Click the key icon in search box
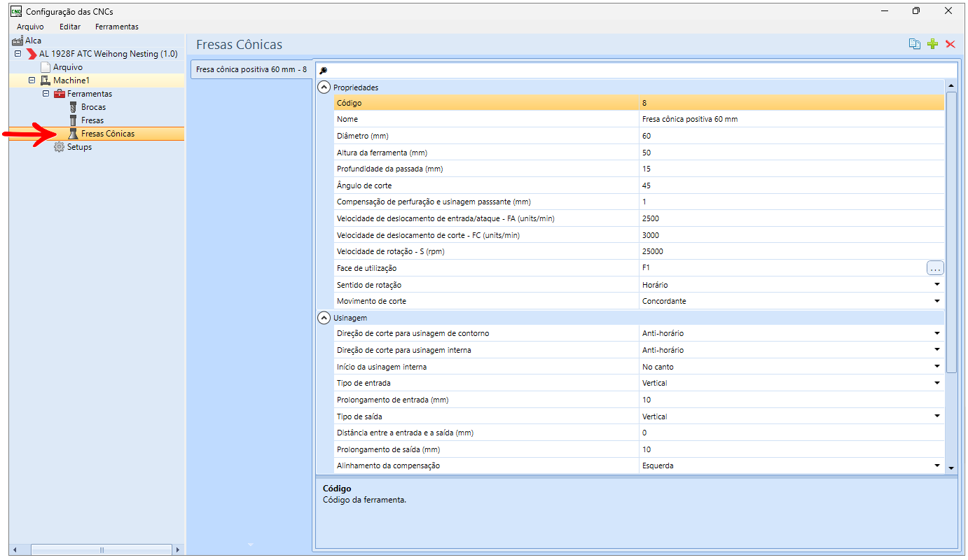 [324, 71]
